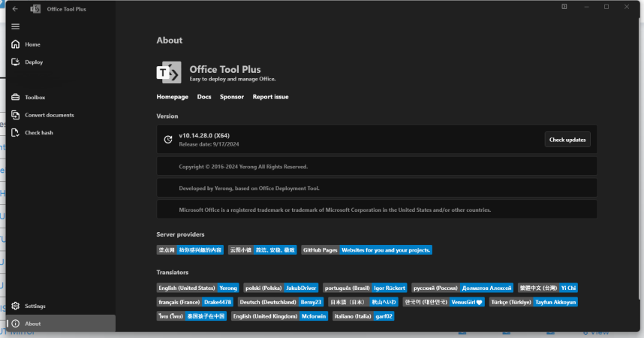Image resolution: width=644 pixels, height=338 pixels.
Task: Go to Convert documents
Action: coord(61,115)
